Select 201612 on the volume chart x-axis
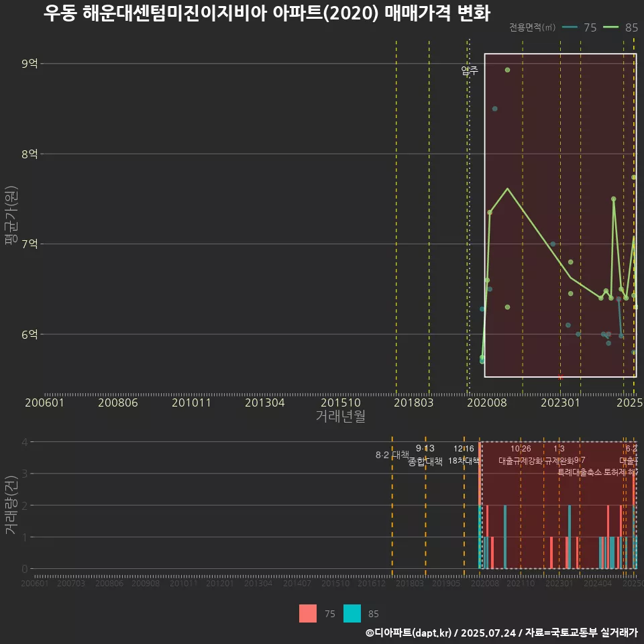The height and width of the screenshot is (644, 644). point(372,583)
